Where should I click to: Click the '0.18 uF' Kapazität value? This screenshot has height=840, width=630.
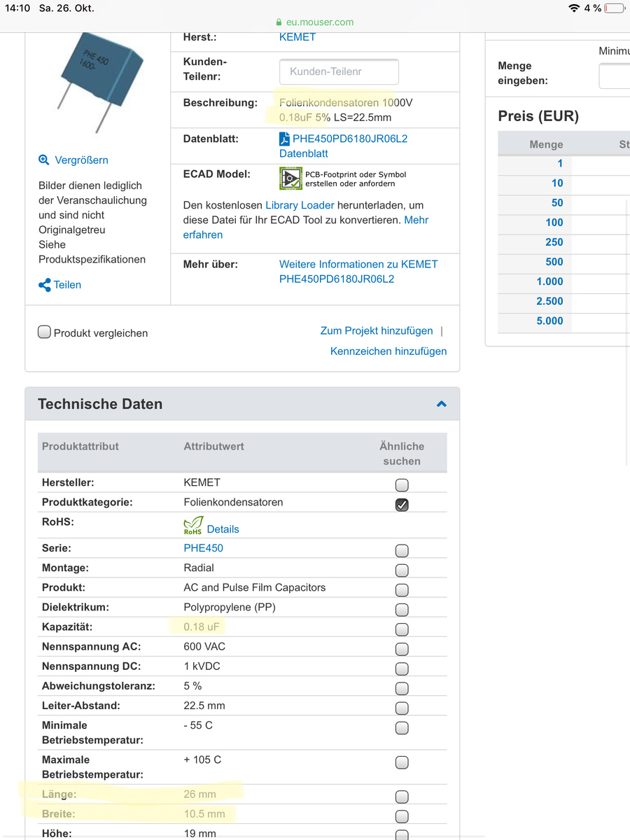[x=202, y=626]
